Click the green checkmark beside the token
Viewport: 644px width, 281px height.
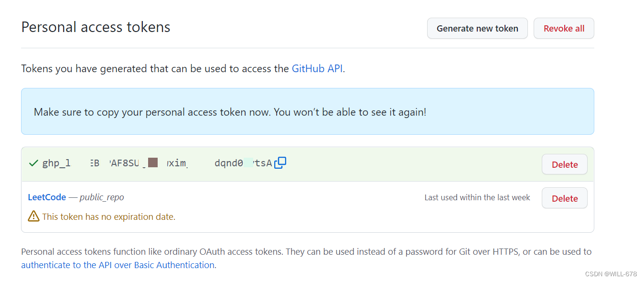[x=33, y=162]
